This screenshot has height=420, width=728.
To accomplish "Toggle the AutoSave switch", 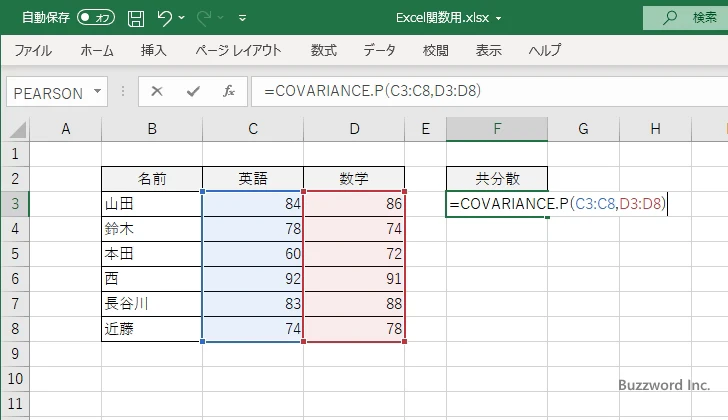I will pos(96,18).
